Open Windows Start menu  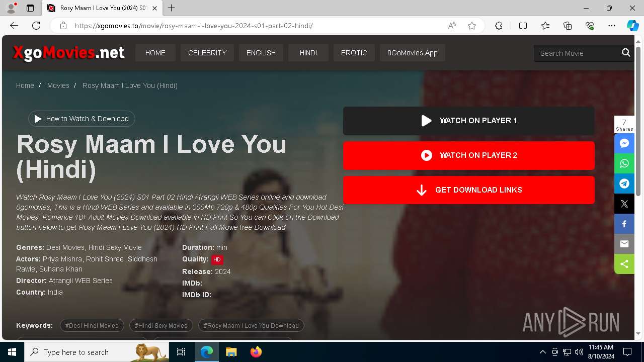tap(12, 352)
